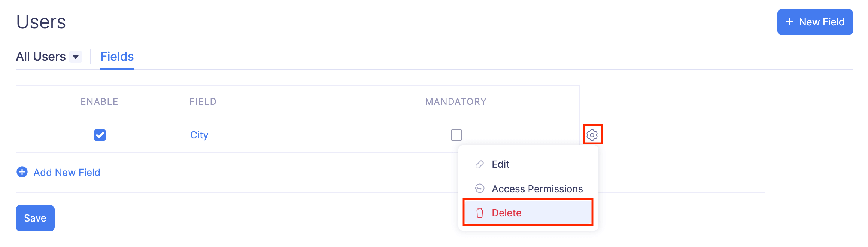Uncheck the Enable checkbox for City
The height and width of the screenshot is (247, 868).
(x=100, y=135)
